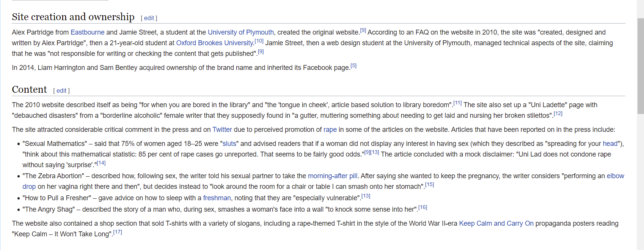
Task: Click the page's vertical scrollbar thumb
Action: click(641, 65)
